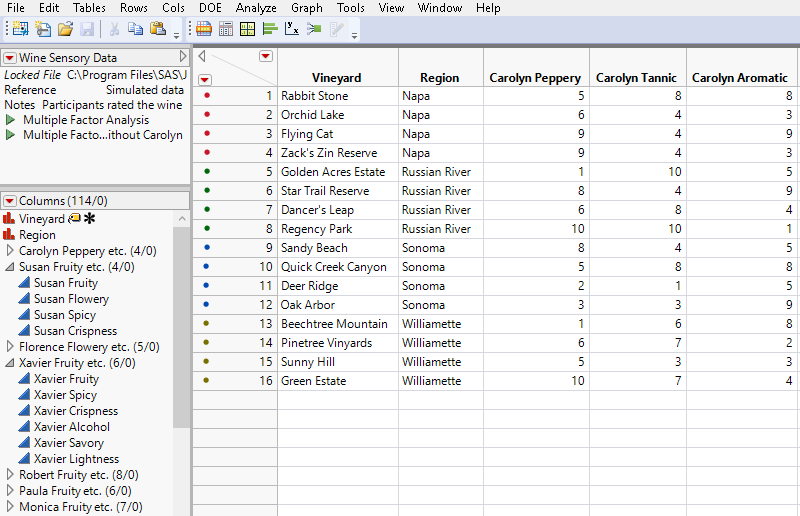The image size is (800, 516).
Task: Open the Wine Sensory Data red triangle menu
Action: point(10,58)
